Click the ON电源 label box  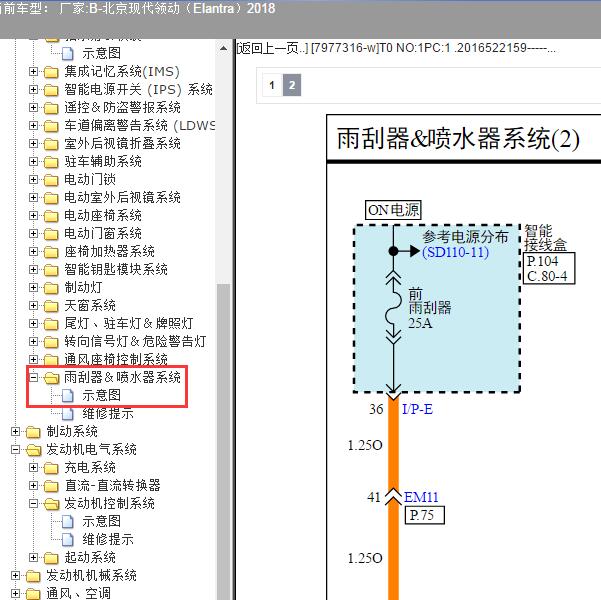tap(393, 210)
